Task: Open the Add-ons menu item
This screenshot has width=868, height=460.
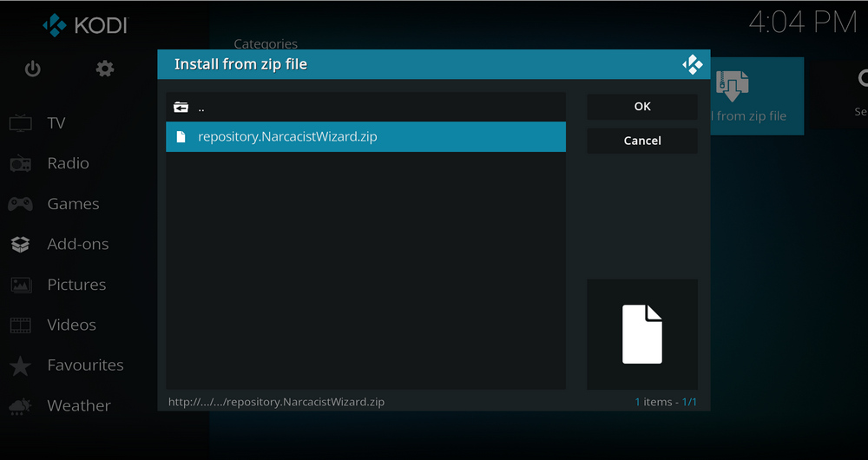Action: pyautogui.click(x=78, y=244)
